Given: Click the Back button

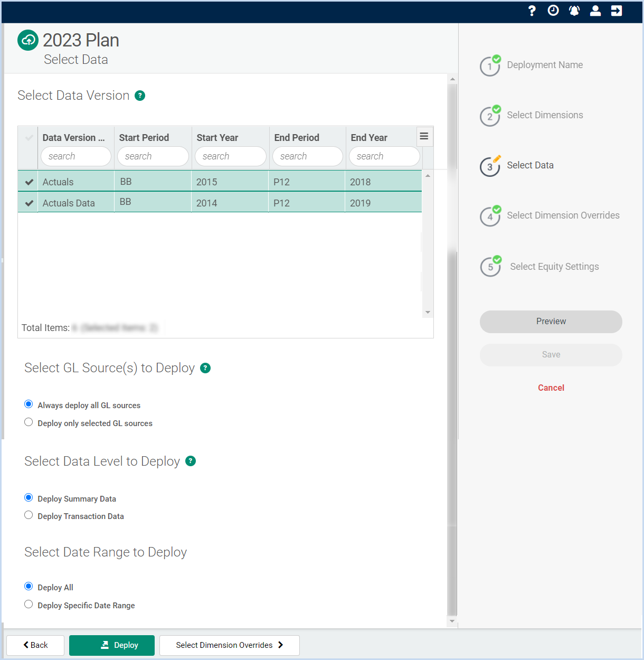Looking at the screenshot, I should pos(35,645).
